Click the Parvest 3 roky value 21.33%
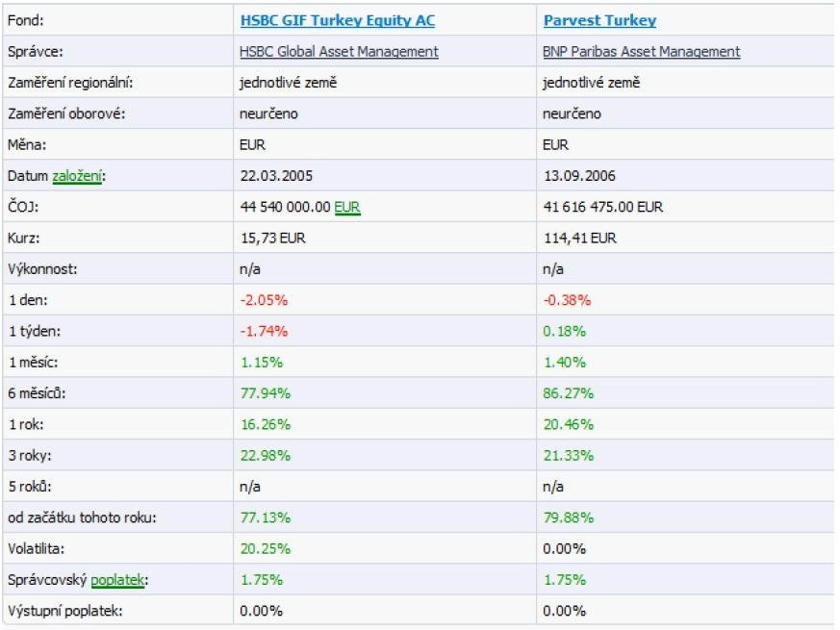Viewport: 840px width, 630px height. (x=568, y=455)
